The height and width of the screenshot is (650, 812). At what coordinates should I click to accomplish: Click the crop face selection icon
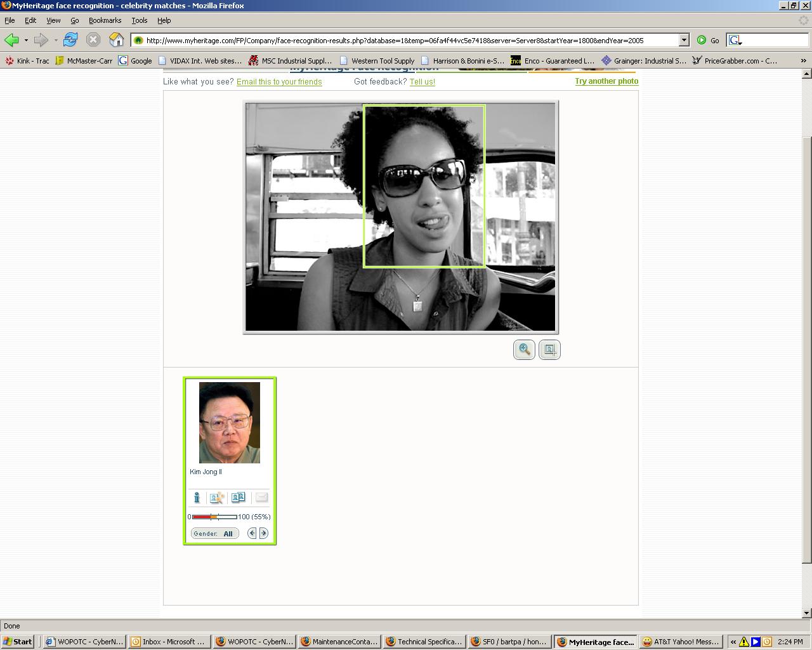[549, 350]
